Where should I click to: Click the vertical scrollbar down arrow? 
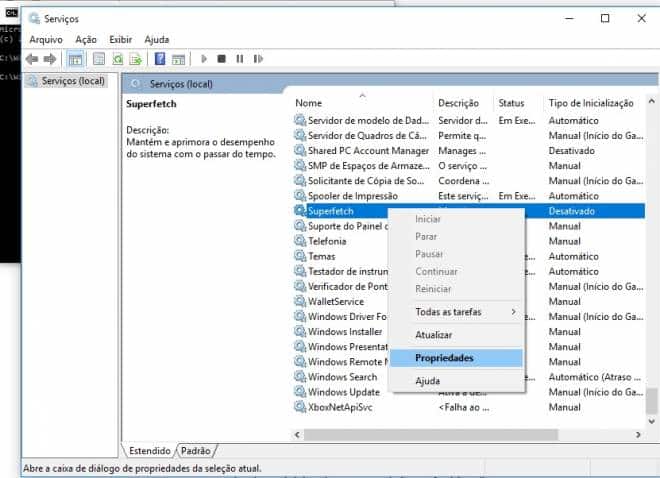point(652,421)
